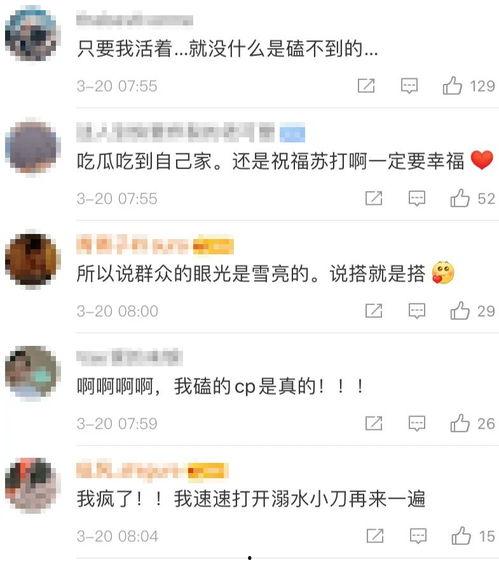The width and height of the screenshot is (499, 564).
Task: Open avatar of the 所以说群众 commenter
Action: click(x=32, y=260)
